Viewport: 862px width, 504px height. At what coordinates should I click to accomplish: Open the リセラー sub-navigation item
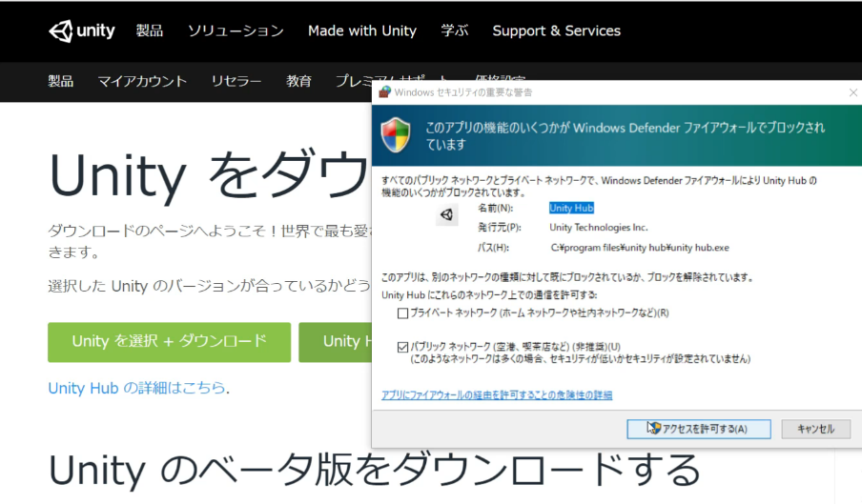point(236,81)
